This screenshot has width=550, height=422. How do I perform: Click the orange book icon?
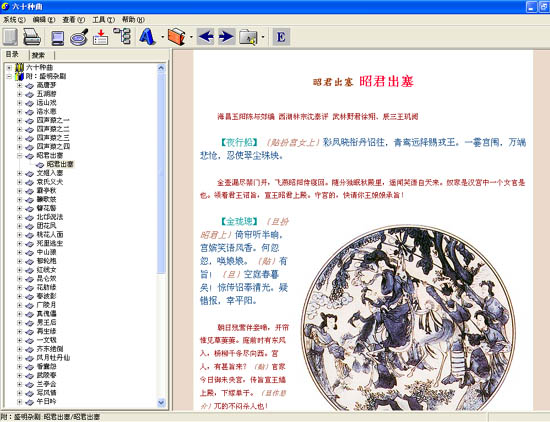click(176, 36)
